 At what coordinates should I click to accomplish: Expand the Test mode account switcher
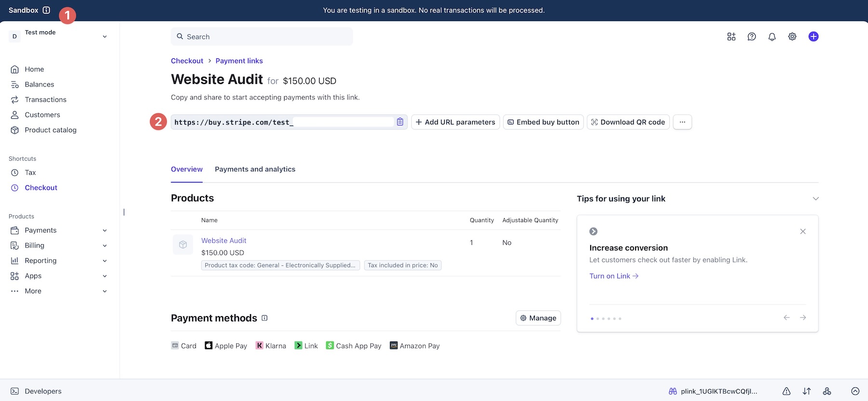[105, 37]
